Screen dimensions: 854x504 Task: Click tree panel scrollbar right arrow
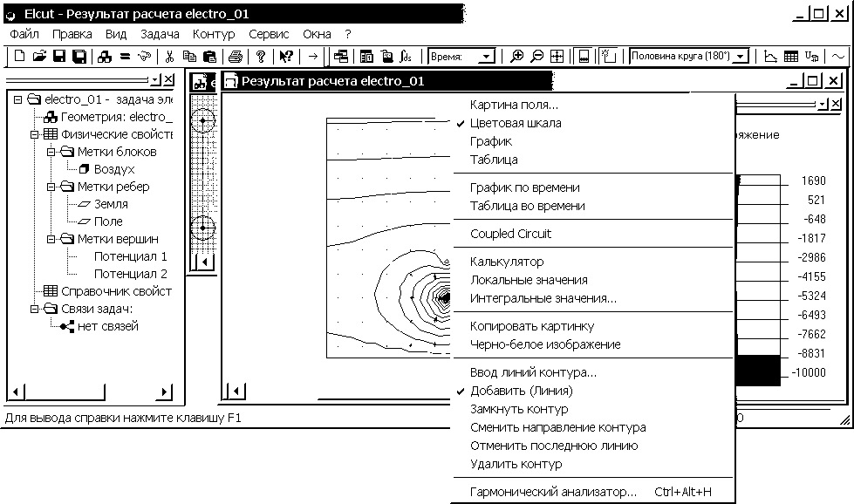click(164, 392)
